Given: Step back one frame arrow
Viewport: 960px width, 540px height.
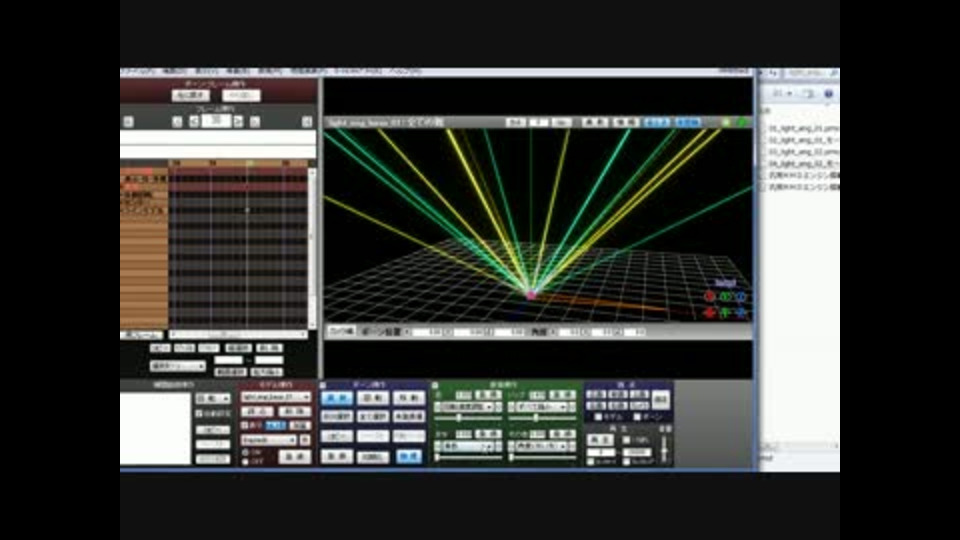Looking at the screenshot, I should click(x=194, y=122).
